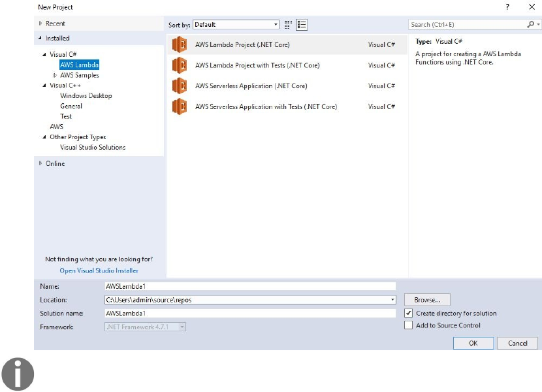
Task: Click the grey information icon
Action: pos(18,374)
